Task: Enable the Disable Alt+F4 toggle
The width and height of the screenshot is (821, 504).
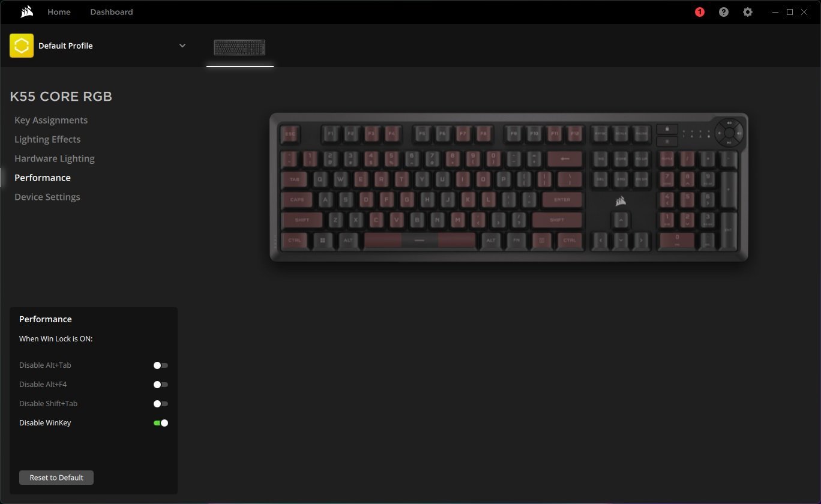Action: 160,385
